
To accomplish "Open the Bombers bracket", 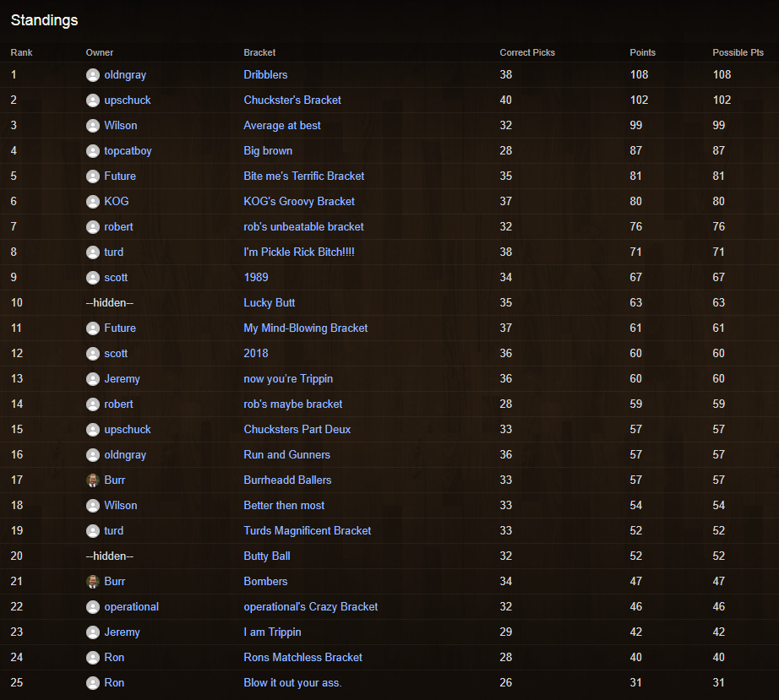I will pos(265,581).
